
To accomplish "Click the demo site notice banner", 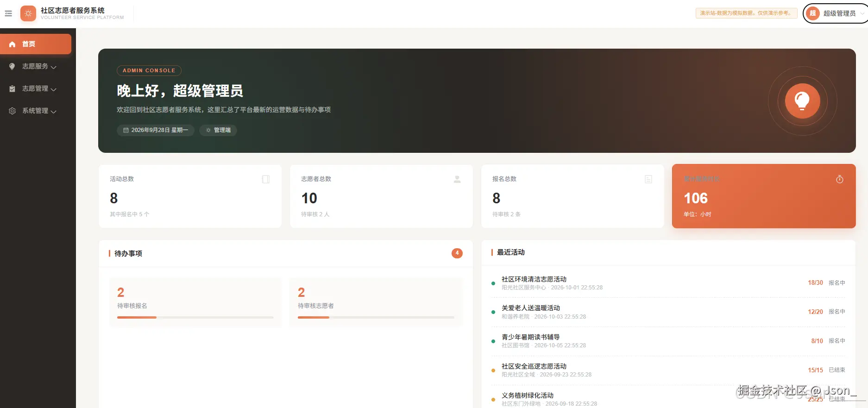I will tap(746, 13).
